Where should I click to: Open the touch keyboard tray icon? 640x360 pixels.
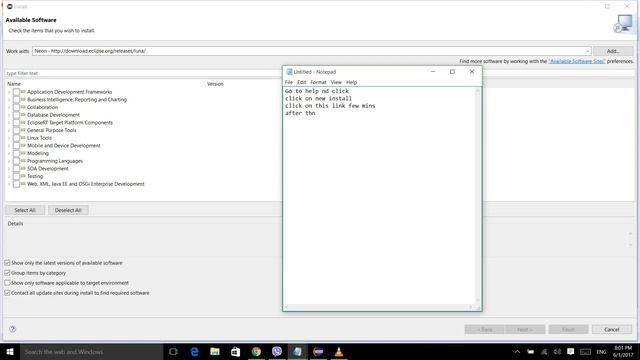tap(586, 352)
